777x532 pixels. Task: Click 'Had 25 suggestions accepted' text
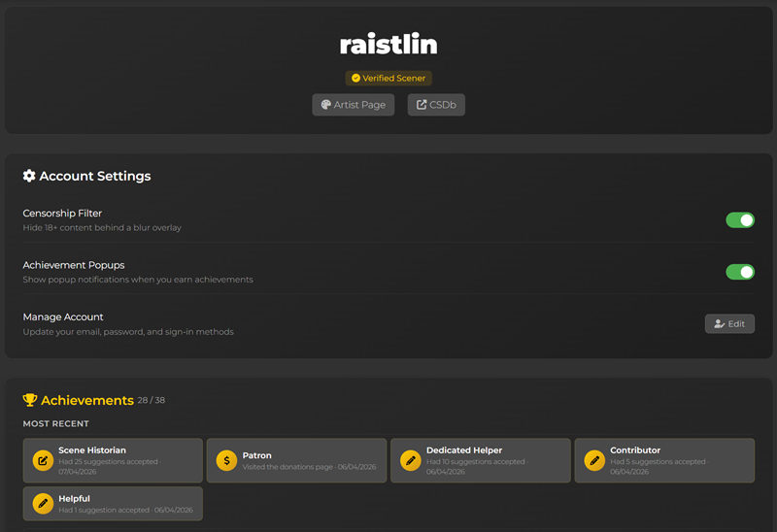click(x=108, y=462)
